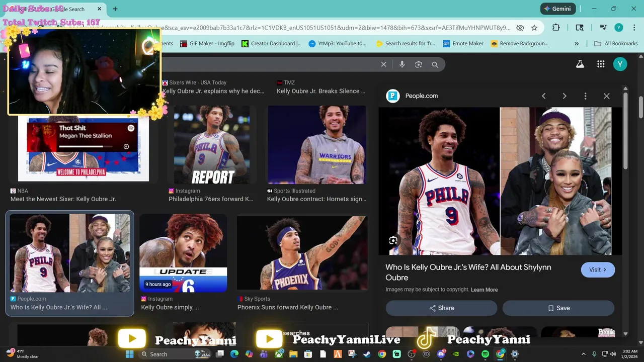Show hidden system tray icons
Image resolution: width=644 pixels, height=362 pixels.
click(584, 354)
